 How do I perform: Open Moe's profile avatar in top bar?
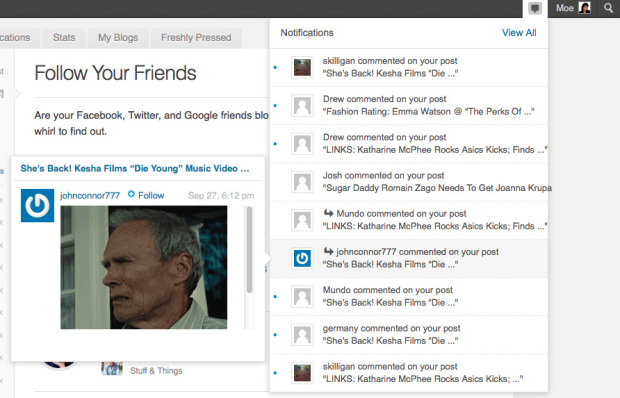(584, 8)
